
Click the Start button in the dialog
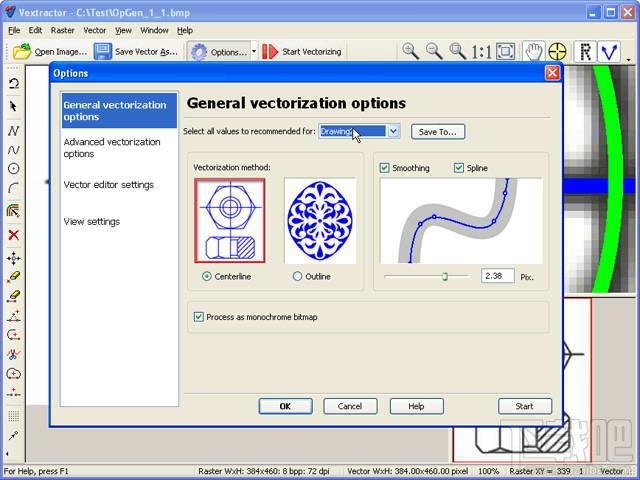pos(525,406)
